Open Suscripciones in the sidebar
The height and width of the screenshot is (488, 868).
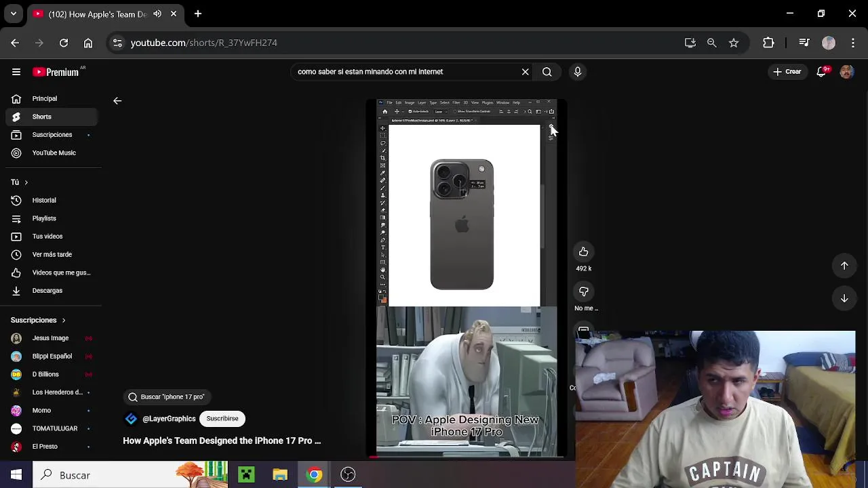[x=51, y=135]
